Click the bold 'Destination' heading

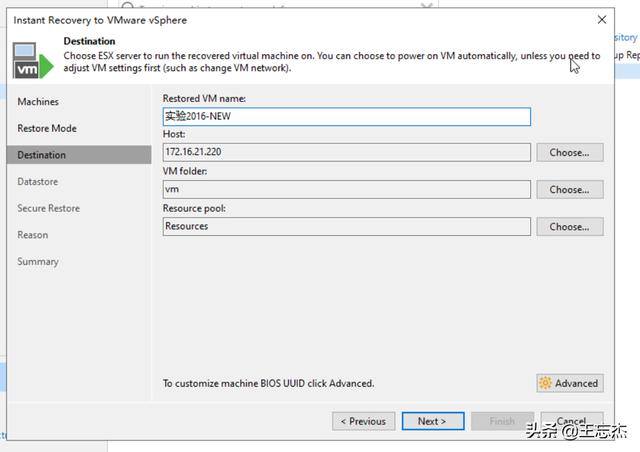tap(89, 41)
